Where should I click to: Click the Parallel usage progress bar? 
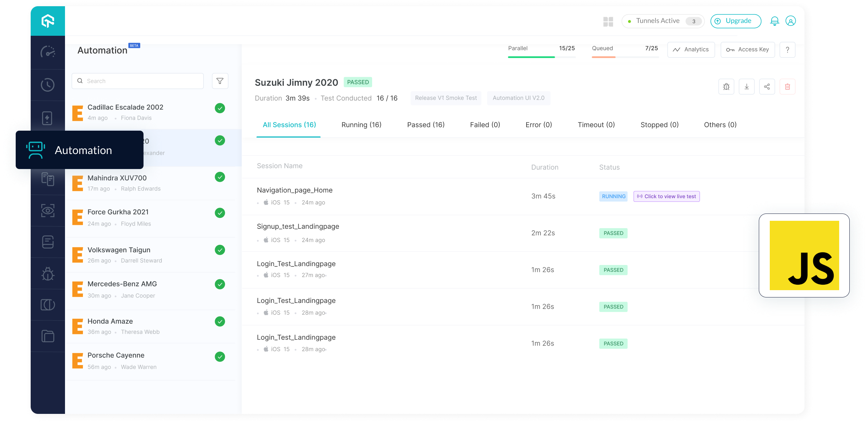(542, 57)
